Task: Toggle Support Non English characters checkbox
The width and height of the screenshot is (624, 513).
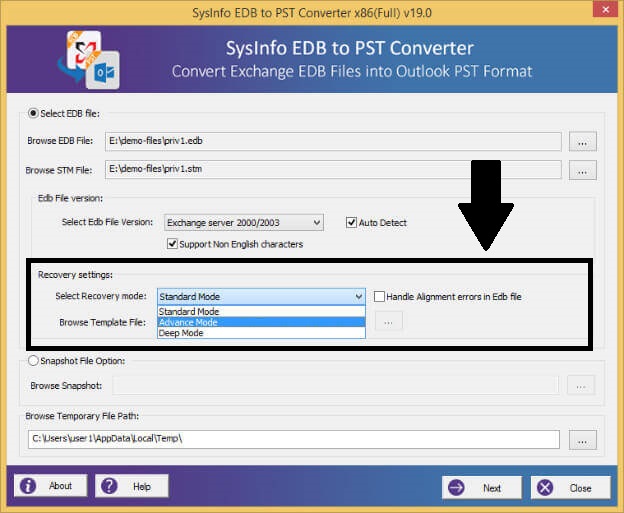Action: point(172,244)
